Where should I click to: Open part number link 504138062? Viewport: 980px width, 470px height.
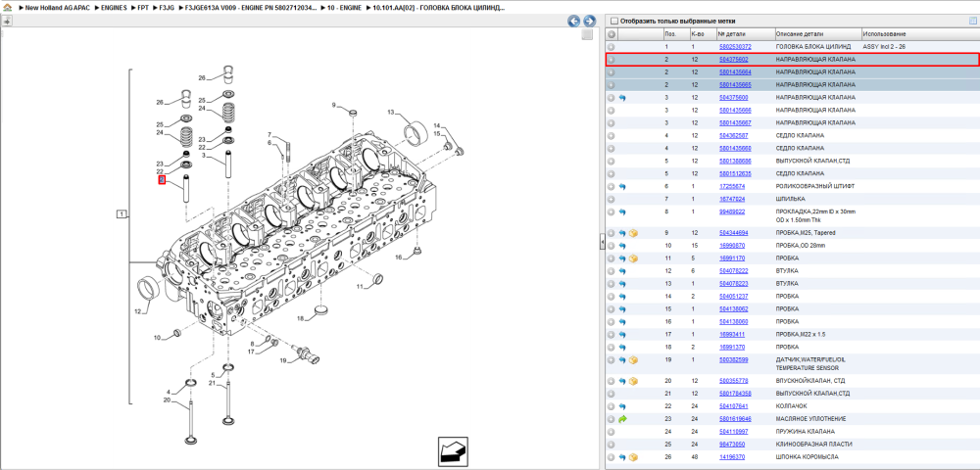[733, 309]
